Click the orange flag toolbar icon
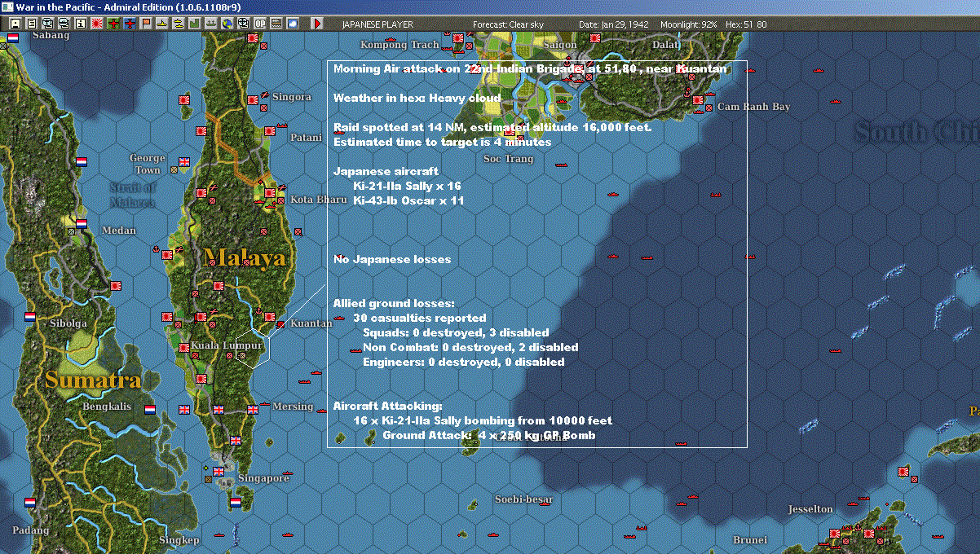Viewport: 980px width, 554px height. (x=147, y=24)
